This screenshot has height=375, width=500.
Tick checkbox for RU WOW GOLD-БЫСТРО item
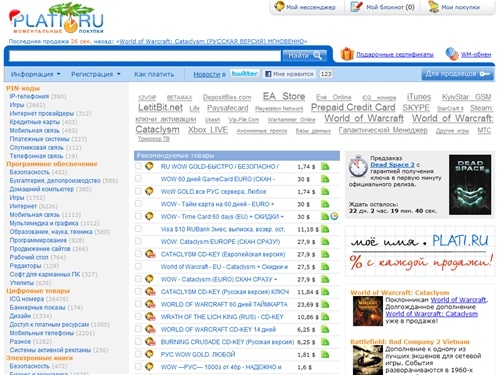coord(138,166)
